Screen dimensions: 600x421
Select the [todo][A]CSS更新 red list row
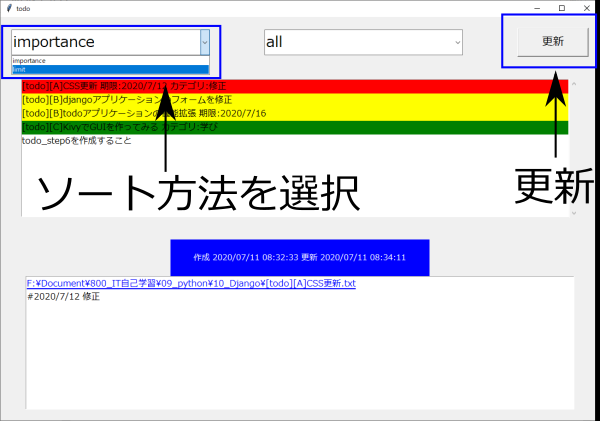pos(295,86)
